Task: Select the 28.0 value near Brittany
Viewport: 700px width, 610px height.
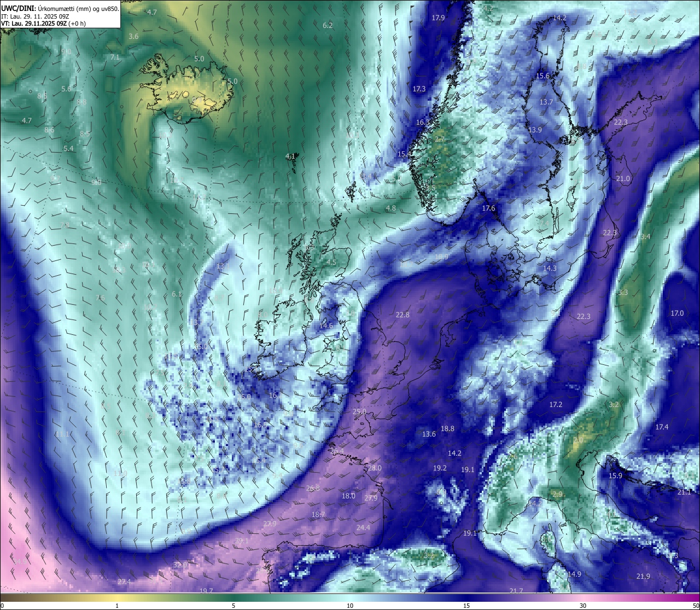Action: (x=375, y=469)
